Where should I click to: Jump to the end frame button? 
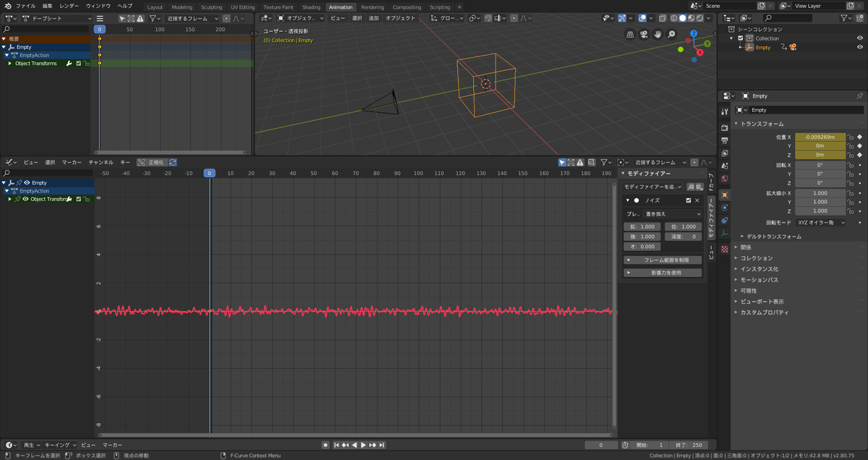[x=382, y=445]
